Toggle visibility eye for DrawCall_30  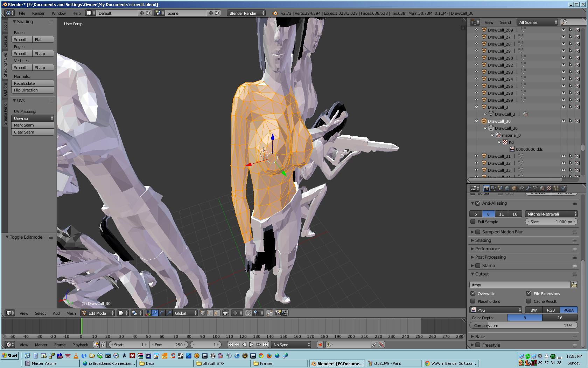(x=563, y=121)
